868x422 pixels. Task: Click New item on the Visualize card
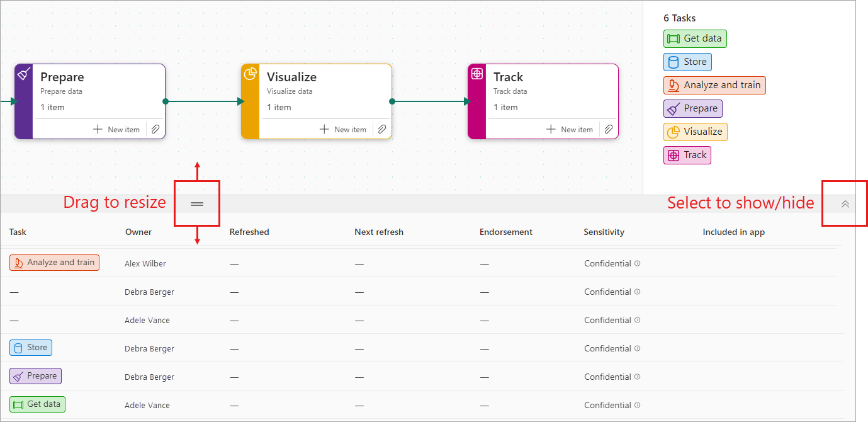click(x=344, y=129)
